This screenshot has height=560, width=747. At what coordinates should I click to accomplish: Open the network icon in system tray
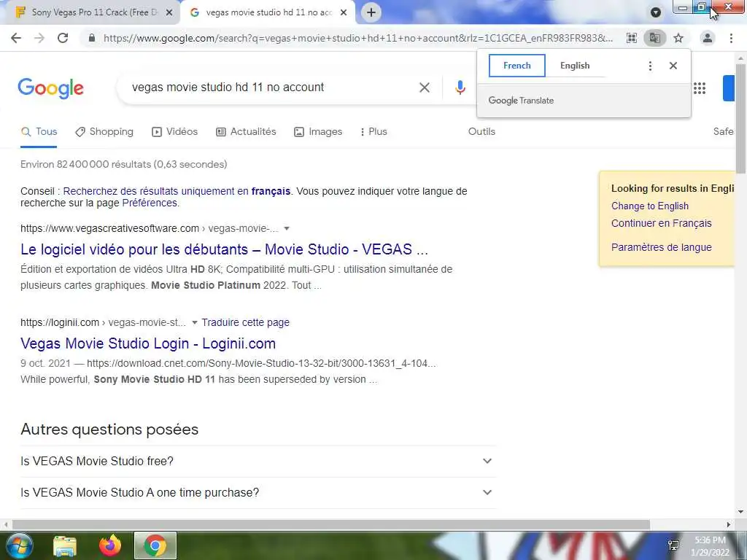(673, 545)
